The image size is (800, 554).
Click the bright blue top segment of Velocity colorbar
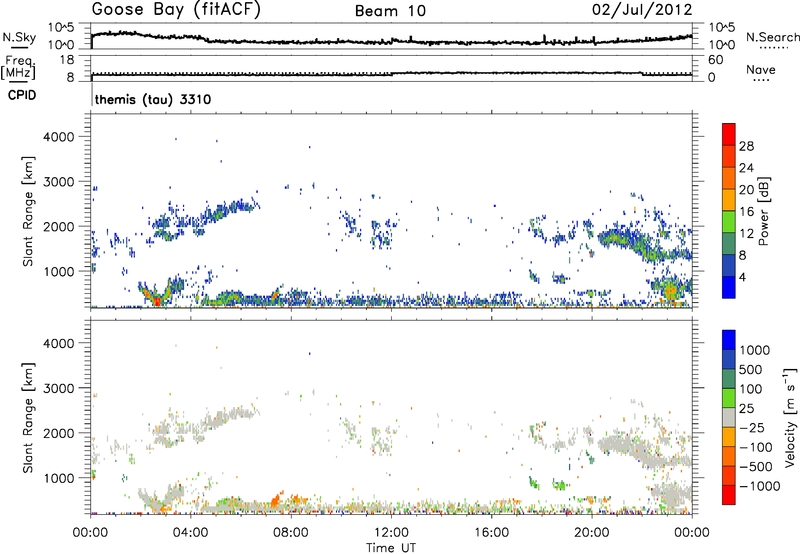tap(729, 340)
